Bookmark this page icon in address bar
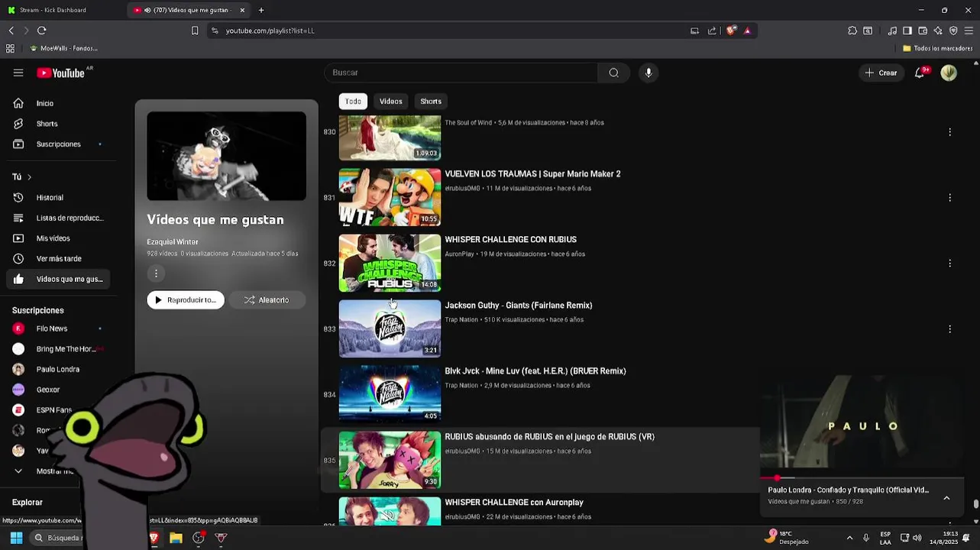Screen dimensions: 980x550 pyautogui.click(x=195, y=31)
